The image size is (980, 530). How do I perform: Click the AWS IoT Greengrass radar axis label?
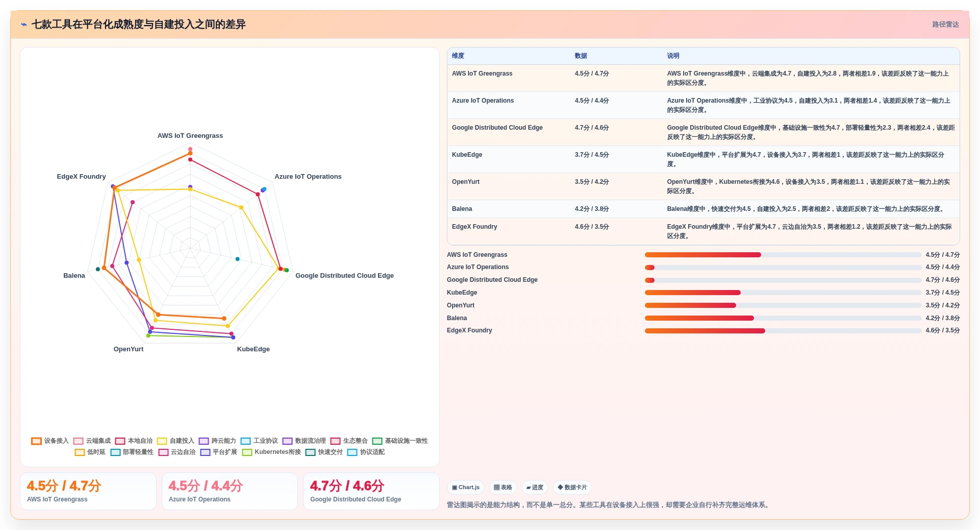pos(190,136)
